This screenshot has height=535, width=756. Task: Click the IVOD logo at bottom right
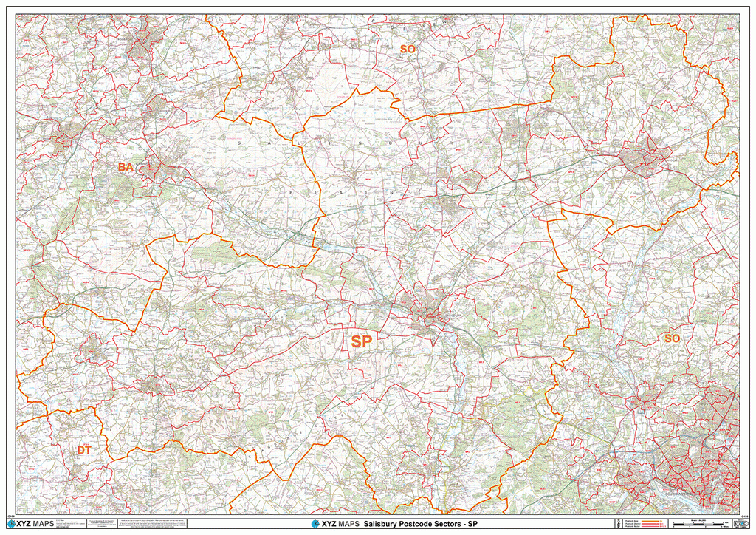pyautogui.click(x=740, y=523)
